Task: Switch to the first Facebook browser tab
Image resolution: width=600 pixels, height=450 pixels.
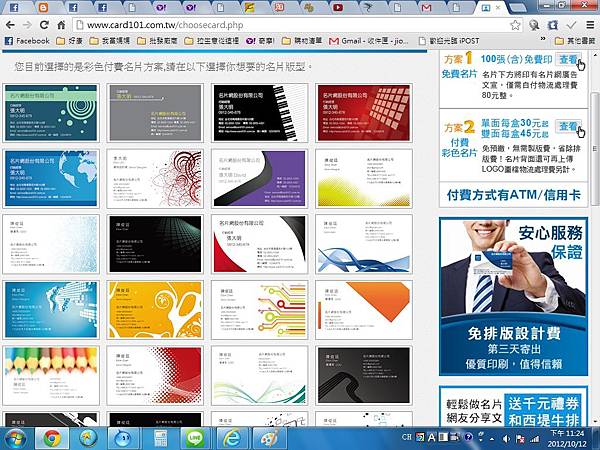Action: tap(14, 7)
